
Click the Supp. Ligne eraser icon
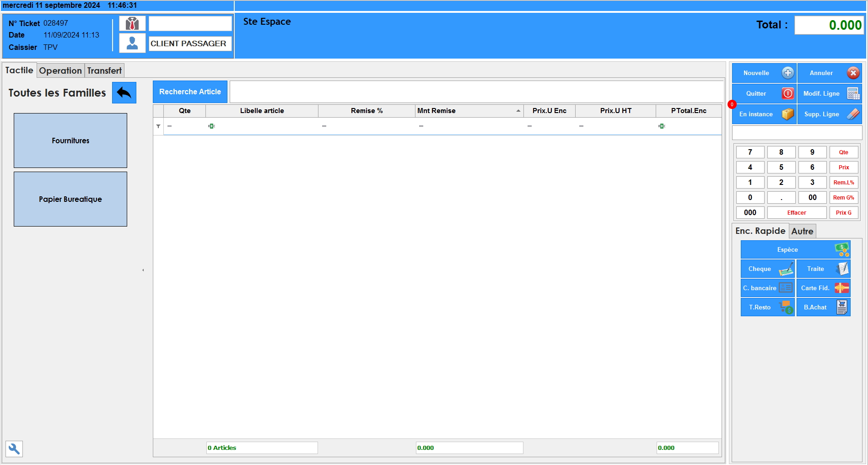(853, 114)
